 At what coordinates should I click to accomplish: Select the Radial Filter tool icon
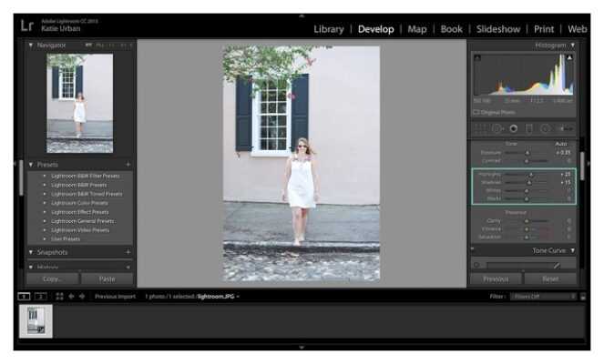pos(545,129)
